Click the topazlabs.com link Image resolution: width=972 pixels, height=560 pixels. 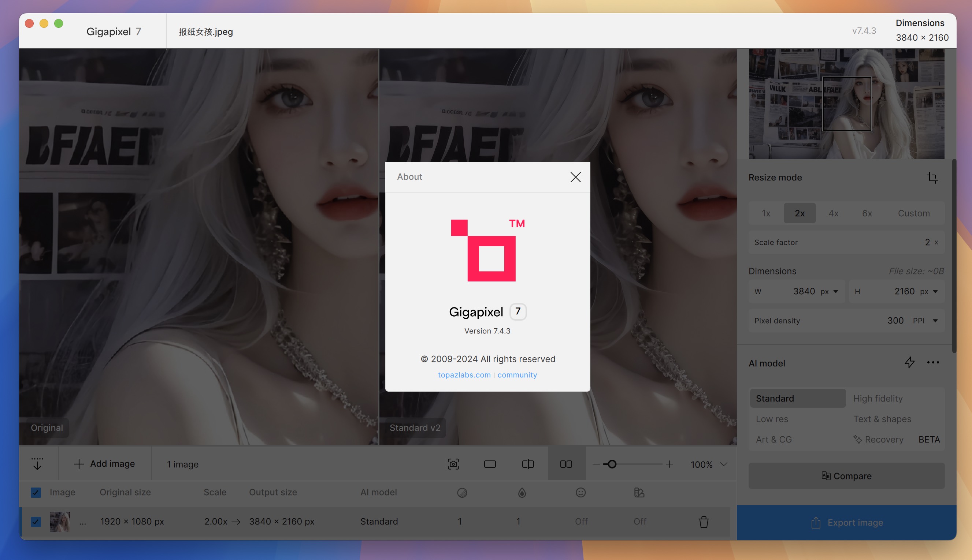464,374
